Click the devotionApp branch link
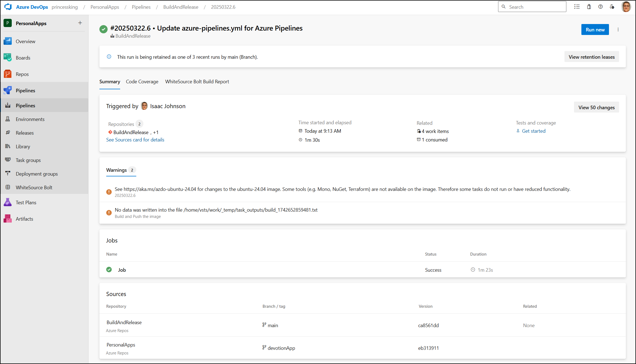This screenshot has width=636, height=364. pos(281,348)
